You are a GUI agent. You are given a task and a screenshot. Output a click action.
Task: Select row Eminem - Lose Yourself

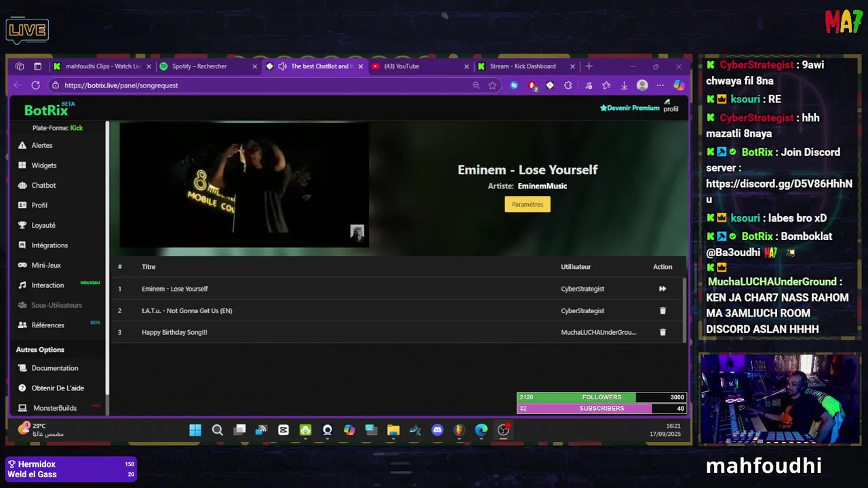pos(398,289)
